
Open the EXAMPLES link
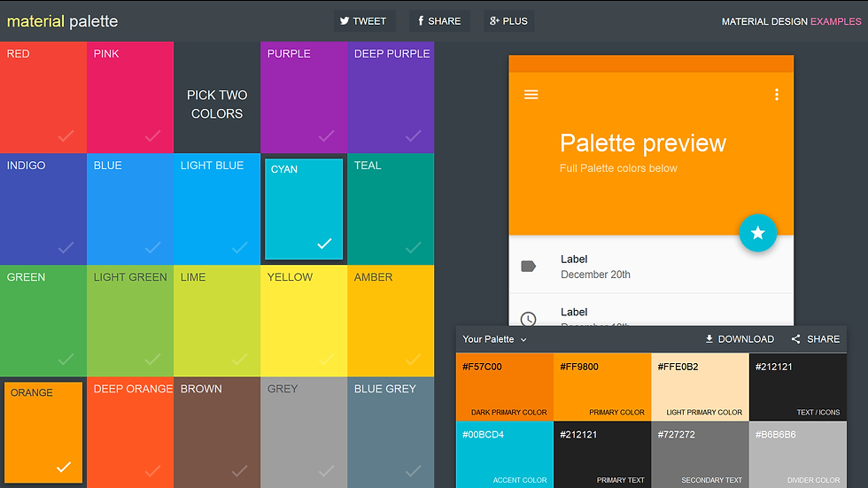click(x=835, y=21)
